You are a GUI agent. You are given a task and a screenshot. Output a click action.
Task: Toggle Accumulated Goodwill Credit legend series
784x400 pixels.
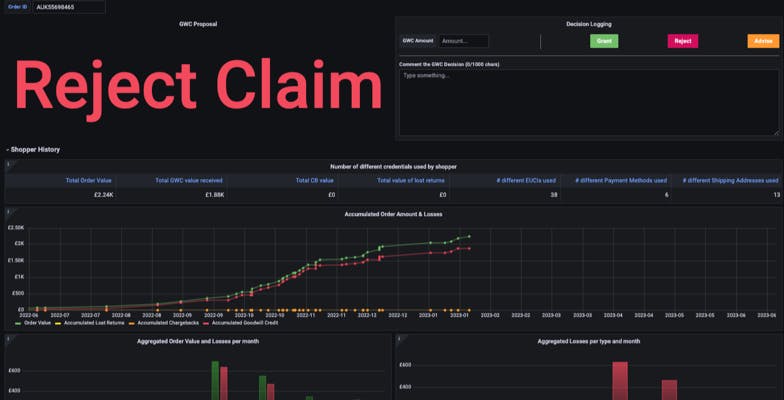tap(240, 323)
